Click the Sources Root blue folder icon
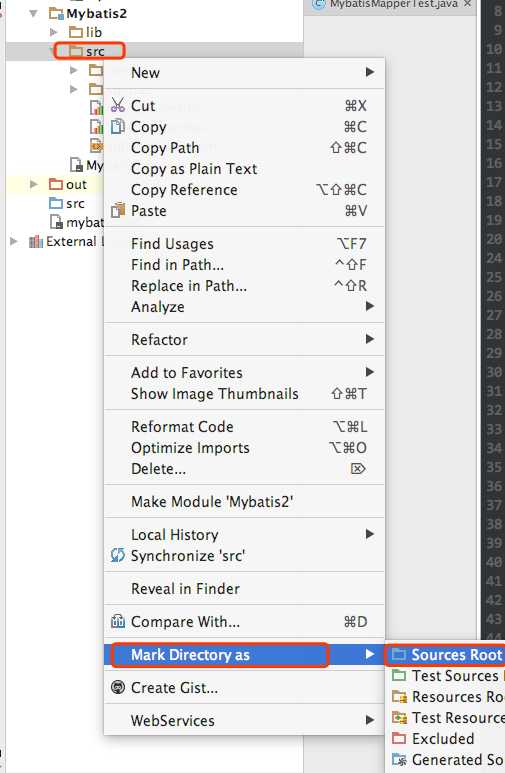The height and width of the screenshot is (773, 505). [x=398, y=655]
